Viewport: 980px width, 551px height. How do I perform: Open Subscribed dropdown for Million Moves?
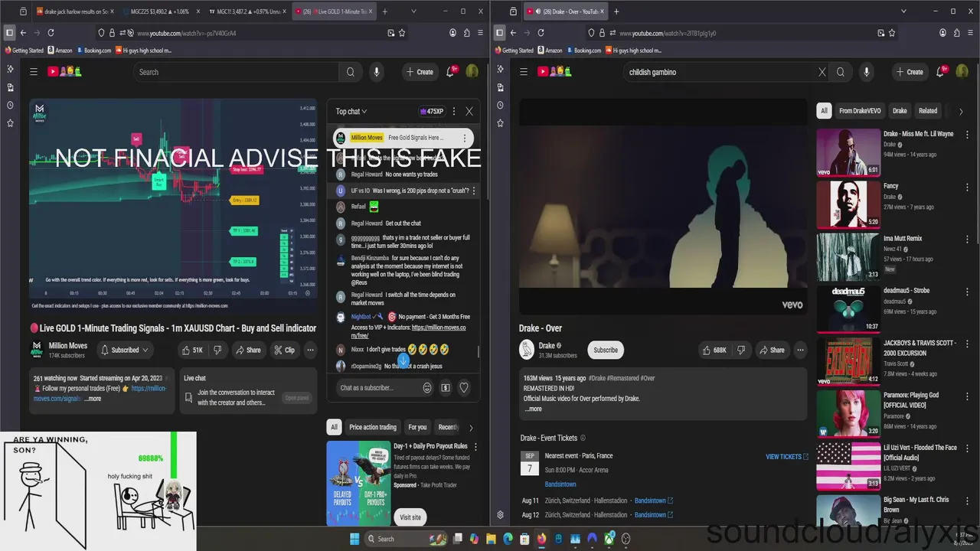pyautogui.click(x=125, y=350)
